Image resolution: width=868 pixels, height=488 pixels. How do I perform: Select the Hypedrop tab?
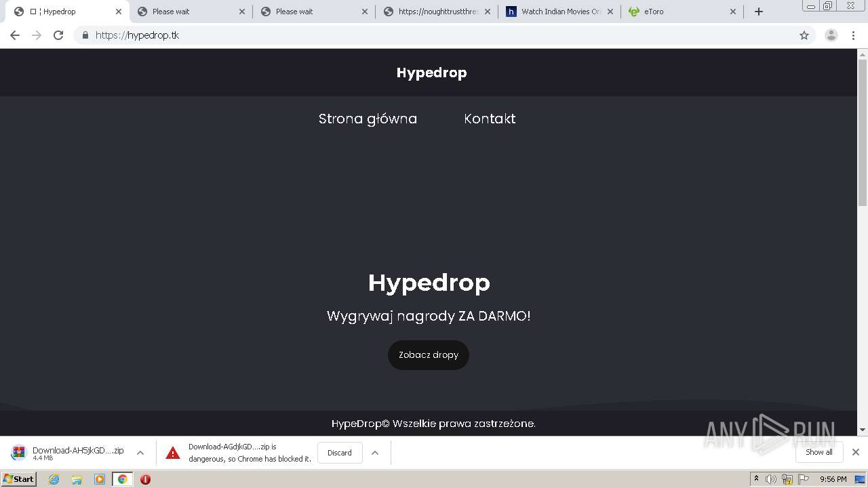66,12
